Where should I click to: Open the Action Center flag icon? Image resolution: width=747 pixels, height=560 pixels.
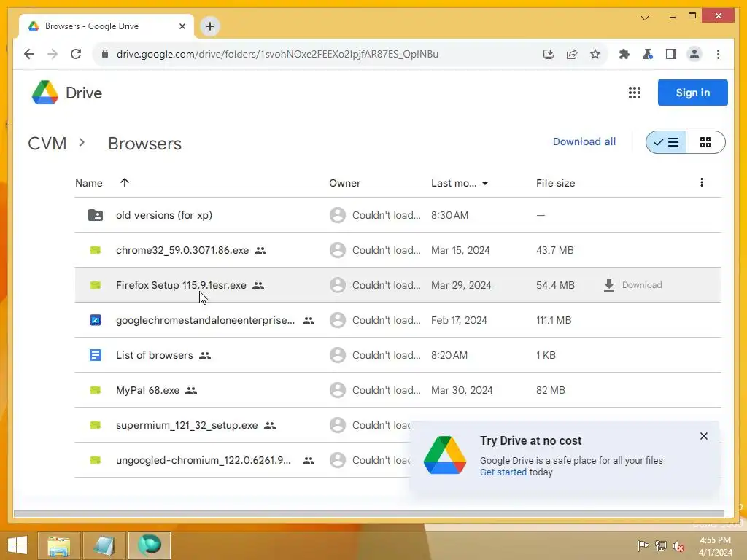643,545
